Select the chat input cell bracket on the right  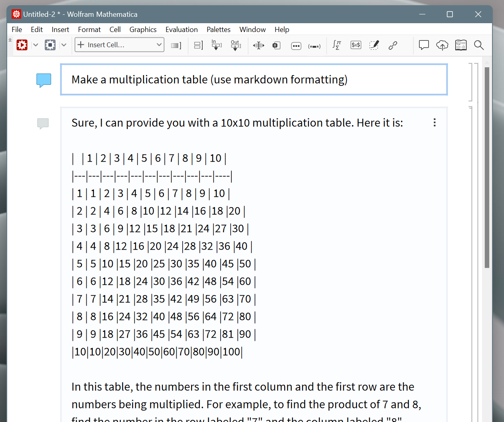(x=471, y=82)
